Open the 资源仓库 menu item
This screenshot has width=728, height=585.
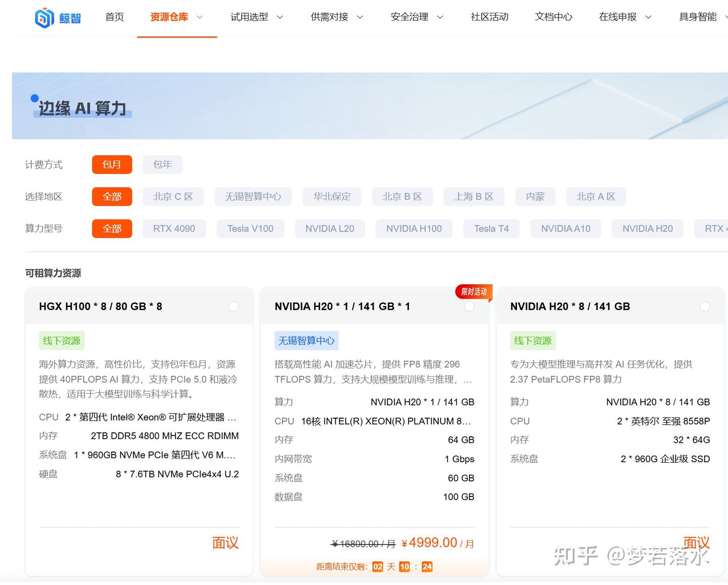pos(169,17)
